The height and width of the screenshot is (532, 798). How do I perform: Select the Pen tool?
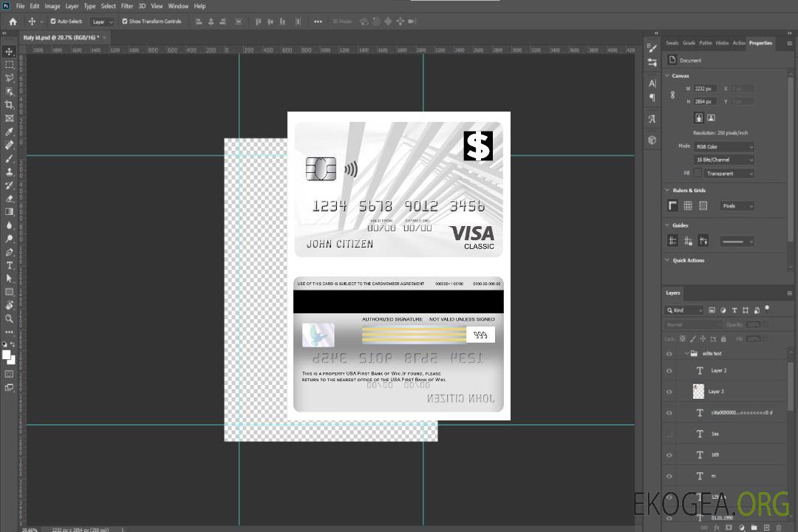coord(9,252)
